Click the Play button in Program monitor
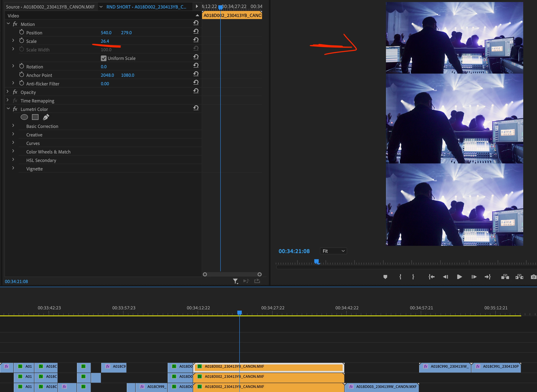Image resolution: width=537 pixels, height=392 pixels. (459, 277)
